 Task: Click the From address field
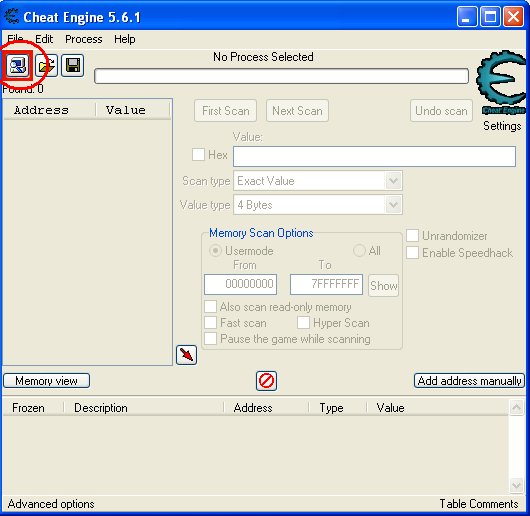[240, 284]
